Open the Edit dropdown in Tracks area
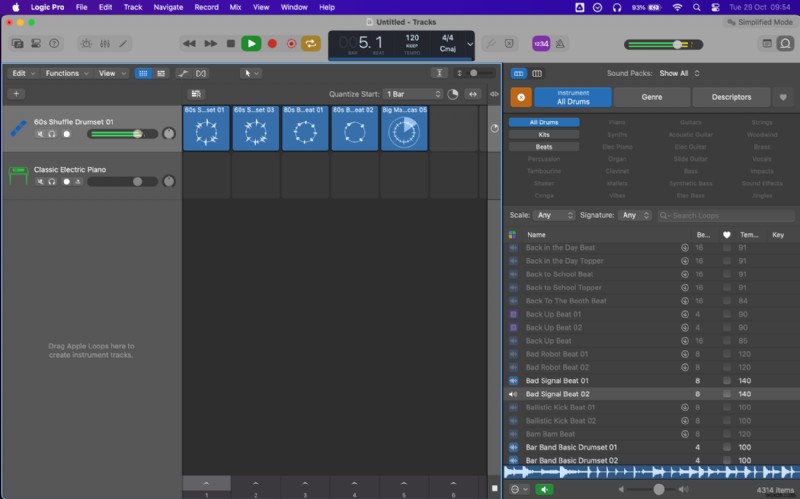 click(x=23, y=73)
